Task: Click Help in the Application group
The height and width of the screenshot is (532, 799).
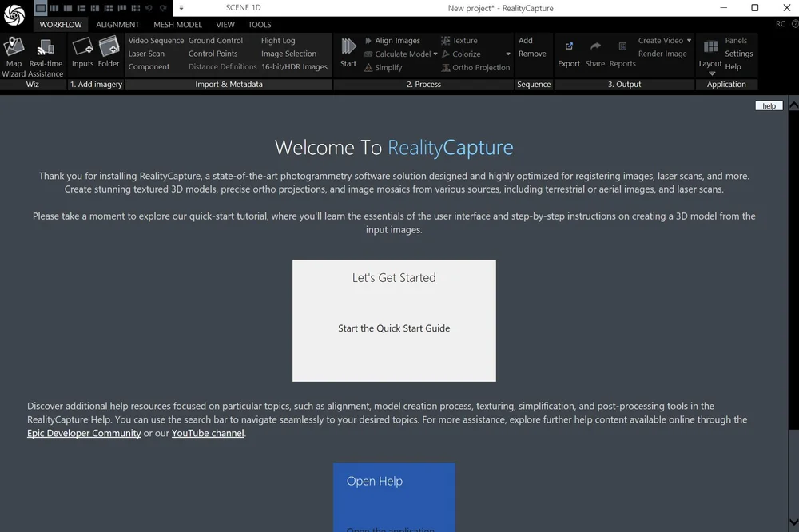Action: pos(733,67)
